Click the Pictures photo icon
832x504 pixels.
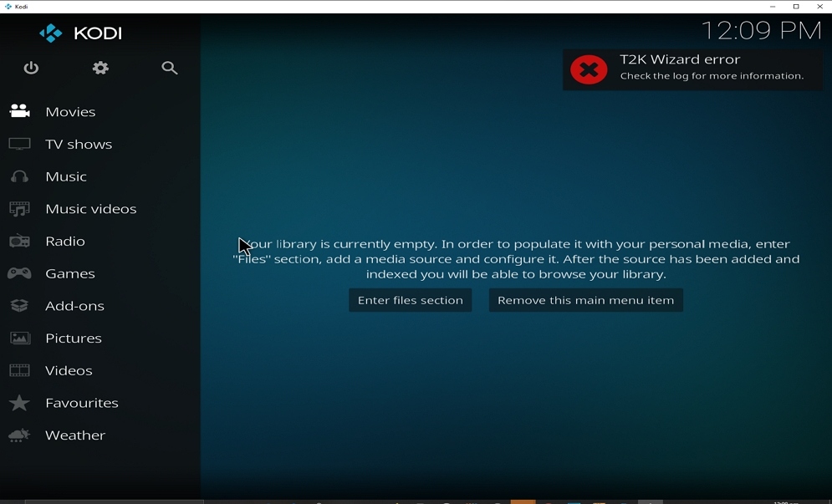click(19, 338)
